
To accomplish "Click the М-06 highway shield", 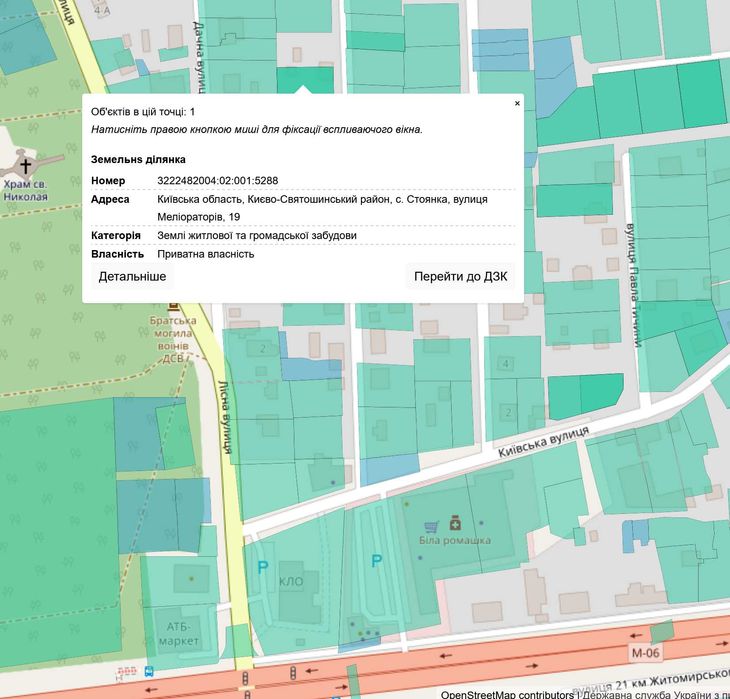I will (x=645, y=653).
